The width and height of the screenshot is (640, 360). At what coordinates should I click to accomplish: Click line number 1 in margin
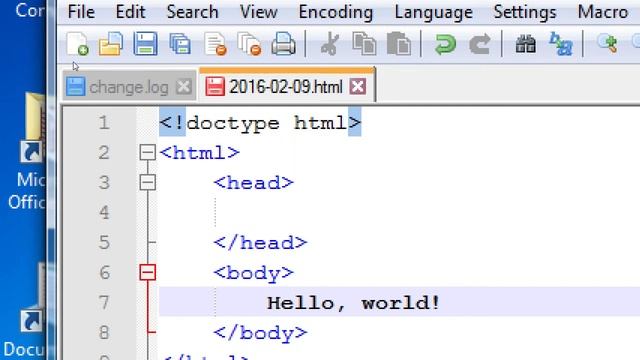point(104,122)
